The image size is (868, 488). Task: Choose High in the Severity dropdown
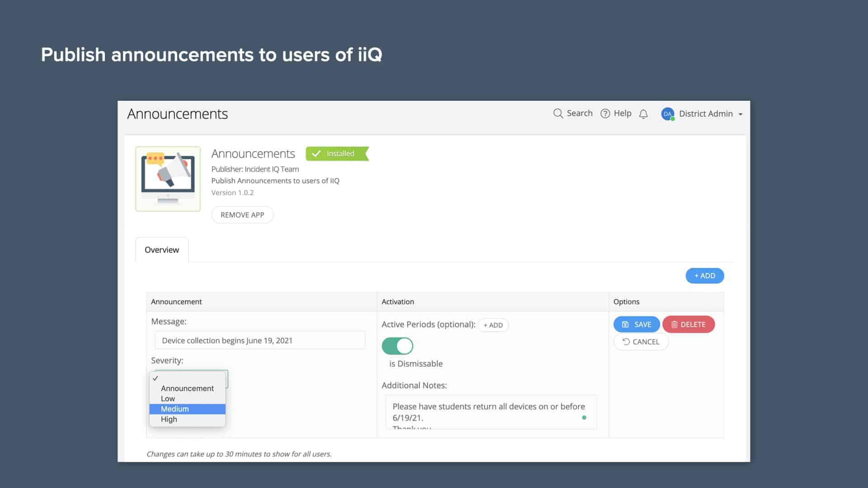point(169,419)
